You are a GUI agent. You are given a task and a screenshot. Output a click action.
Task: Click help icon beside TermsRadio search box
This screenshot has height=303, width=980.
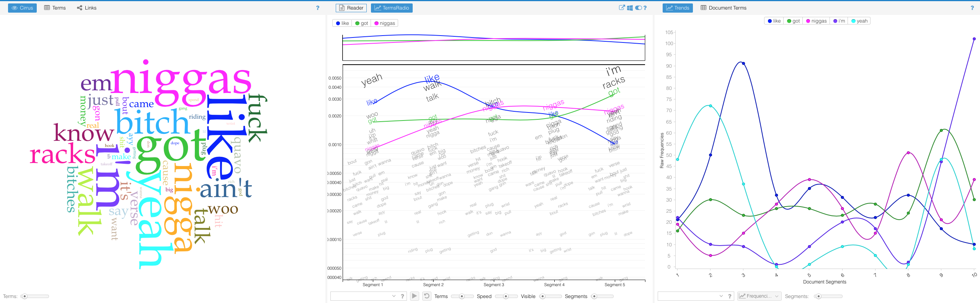point(402,296)
